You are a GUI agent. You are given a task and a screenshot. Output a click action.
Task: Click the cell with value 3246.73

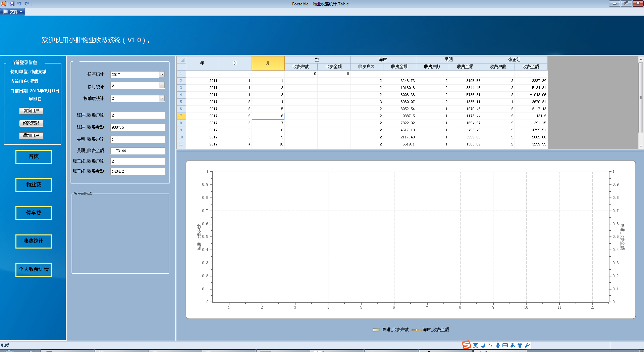[399, 81]
